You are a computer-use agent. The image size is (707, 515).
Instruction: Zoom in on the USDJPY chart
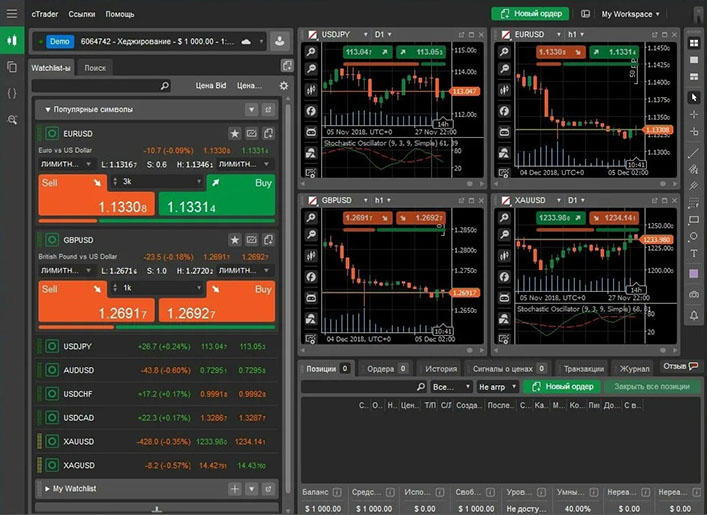311,52
